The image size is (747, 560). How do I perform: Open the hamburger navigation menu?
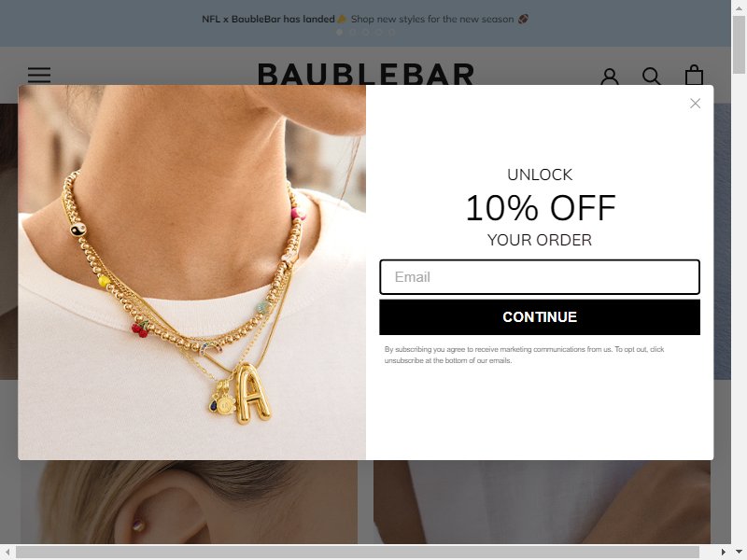(x=39, y=76)
